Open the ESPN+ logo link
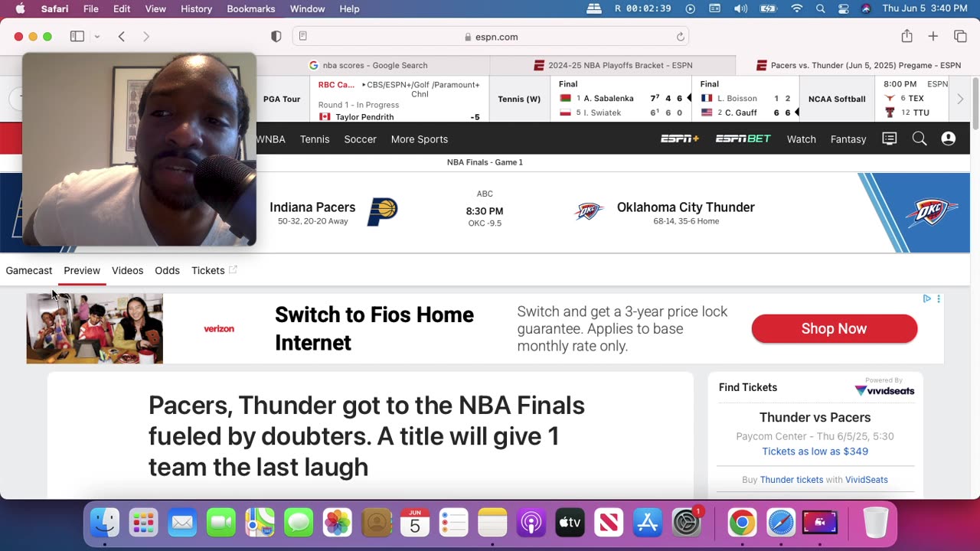980x551 pixels. click(680, 139)
